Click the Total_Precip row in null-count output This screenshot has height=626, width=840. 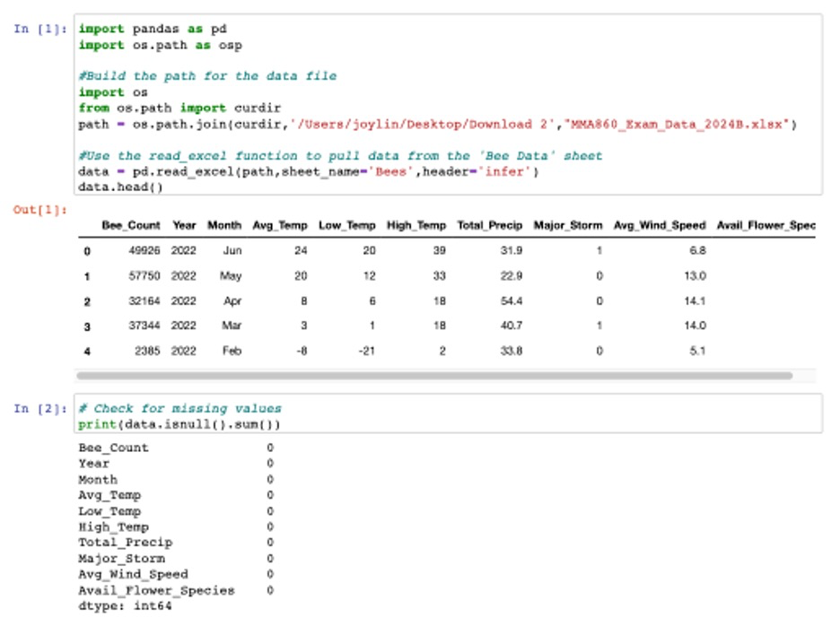point(176,543)
